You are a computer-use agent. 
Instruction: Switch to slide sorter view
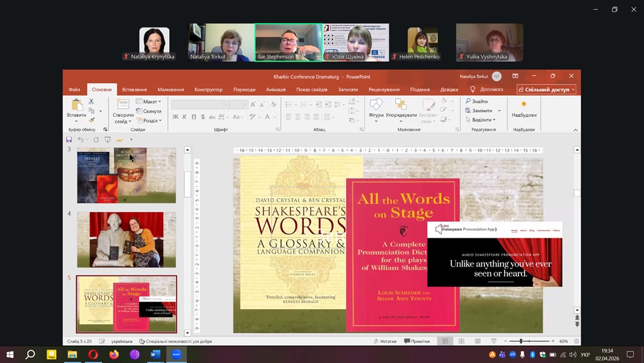coord(461,341)
